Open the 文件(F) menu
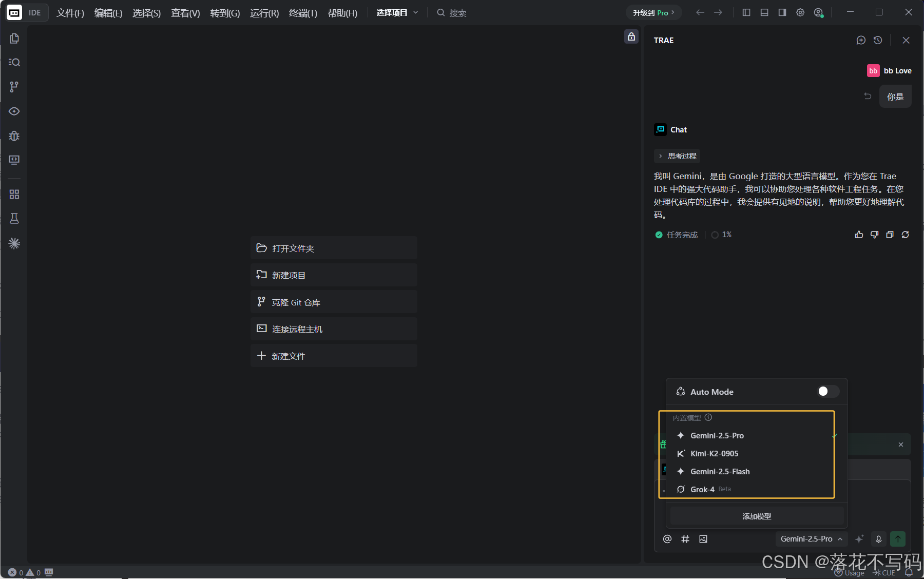The width and height of the screenshot is (924, 579). click(70, 13)
